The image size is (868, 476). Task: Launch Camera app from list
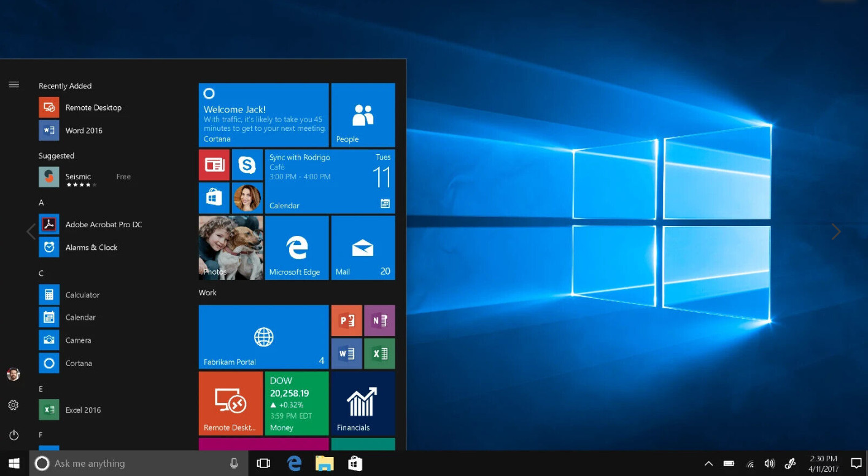point(65,340)
